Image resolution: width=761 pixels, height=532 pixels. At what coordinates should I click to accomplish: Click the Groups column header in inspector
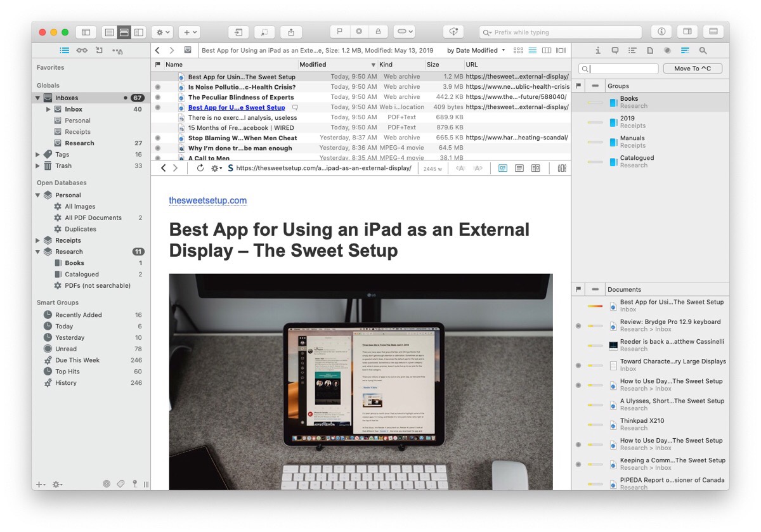tap(667, 86)
